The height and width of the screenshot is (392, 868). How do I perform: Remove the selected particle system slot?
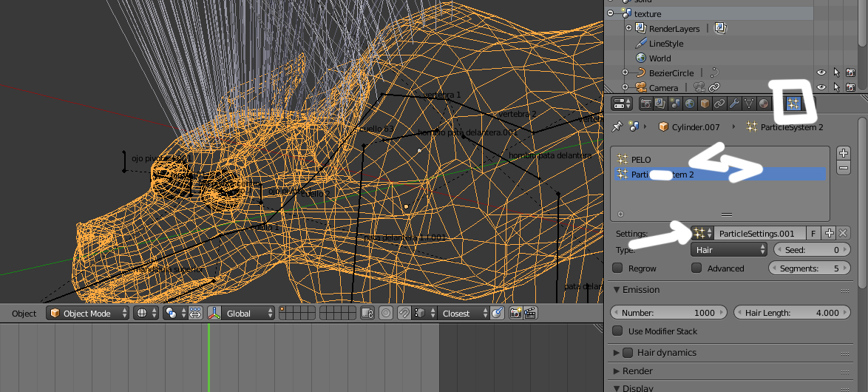point(843,168)
